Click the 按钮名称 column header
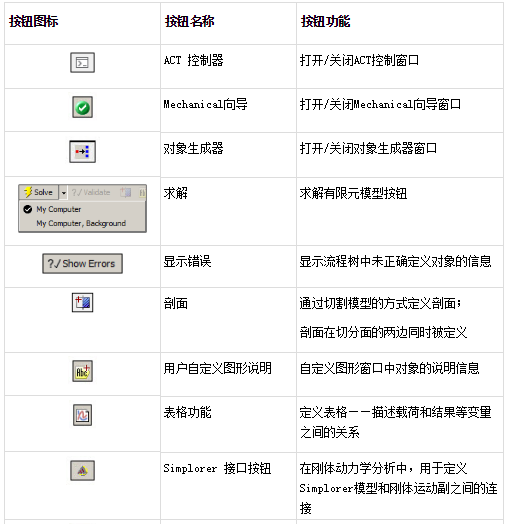 click(189, 21)
